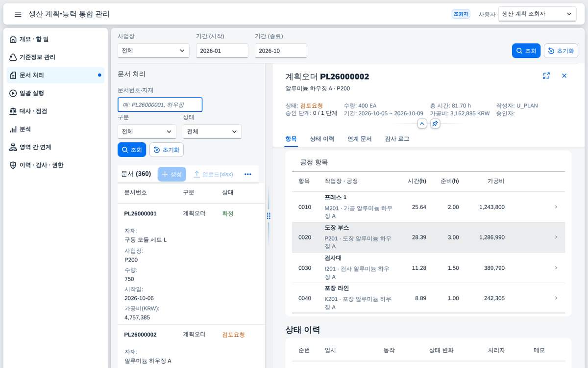The width and height of the screenshot is (588, 368).
Task: Open the 구분 dropdown
Action: pyautogui.click(x=147, y=131)
